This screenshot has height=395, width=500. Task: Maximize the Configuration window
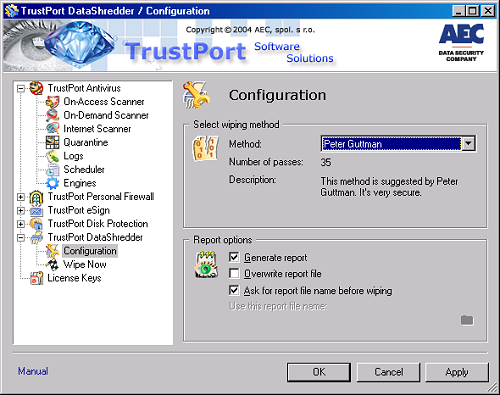(472, 11)
